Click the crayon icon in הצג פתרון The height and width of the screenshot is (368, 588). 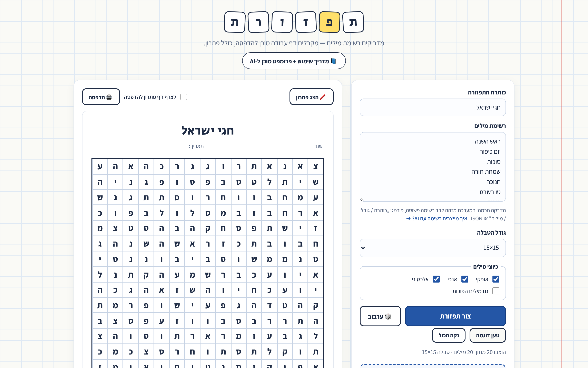coord(323,97)
